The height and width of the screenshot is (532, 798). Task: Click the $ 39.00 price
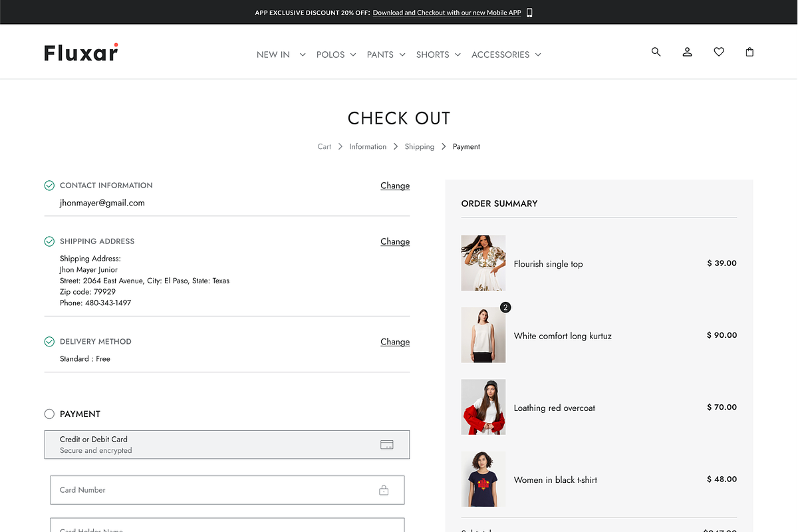point(722,263)
